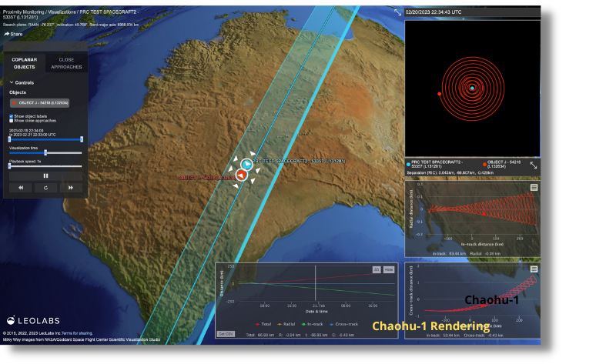The width and height of the screenshot is (606, 364).
Task: Click the reset/reload playback icon
Action: pos(45,187)
